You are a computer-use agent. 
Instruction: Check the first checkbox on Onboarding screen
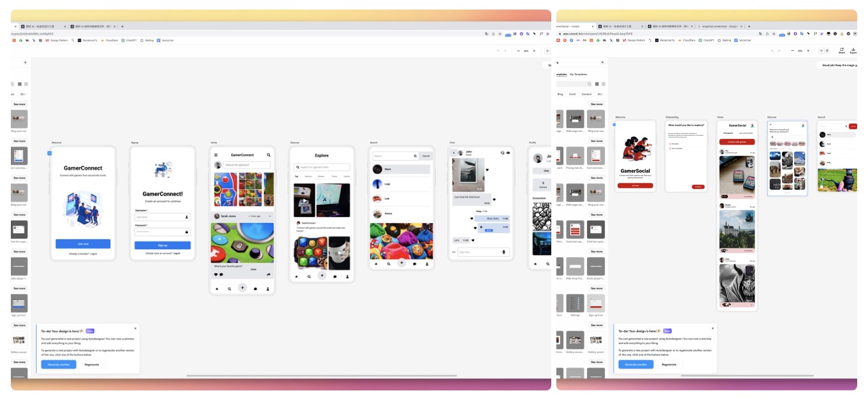670,144
